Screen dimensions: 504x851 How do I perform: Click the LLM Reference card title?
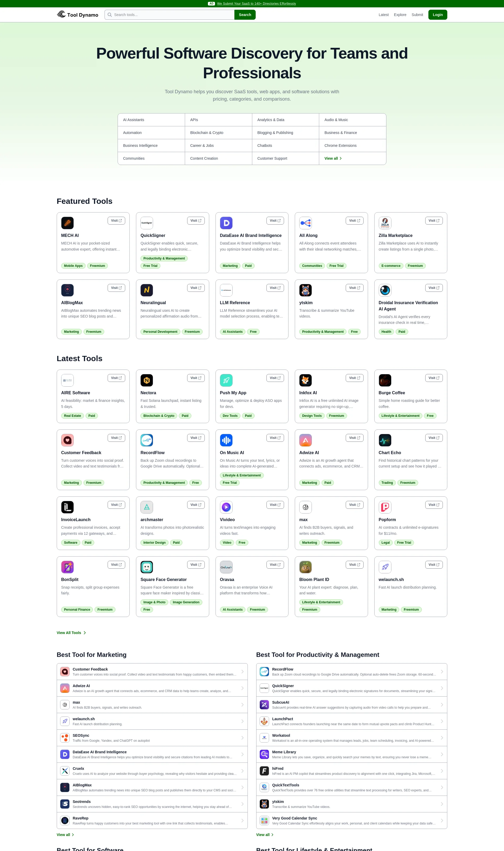pos(235,303)
